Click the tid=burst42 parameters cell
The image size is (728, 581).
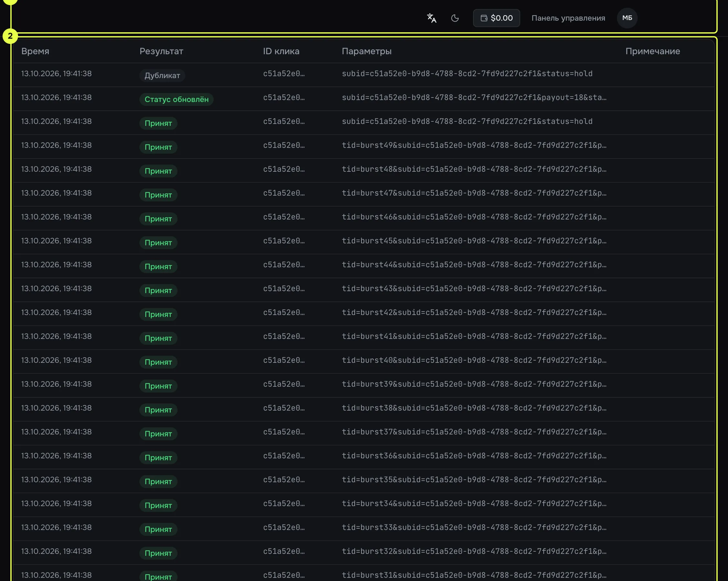point(474,312)
